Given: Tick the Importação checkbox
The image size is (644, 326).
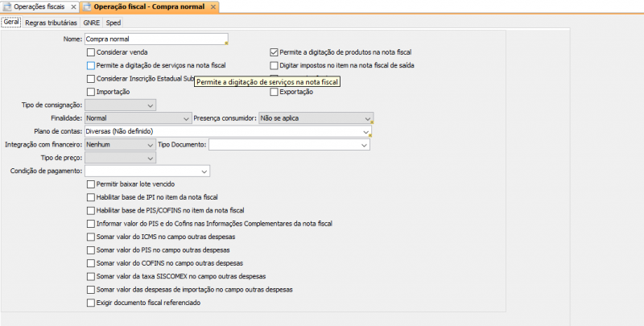Looking at the screenshot, I should click(90, 92).
